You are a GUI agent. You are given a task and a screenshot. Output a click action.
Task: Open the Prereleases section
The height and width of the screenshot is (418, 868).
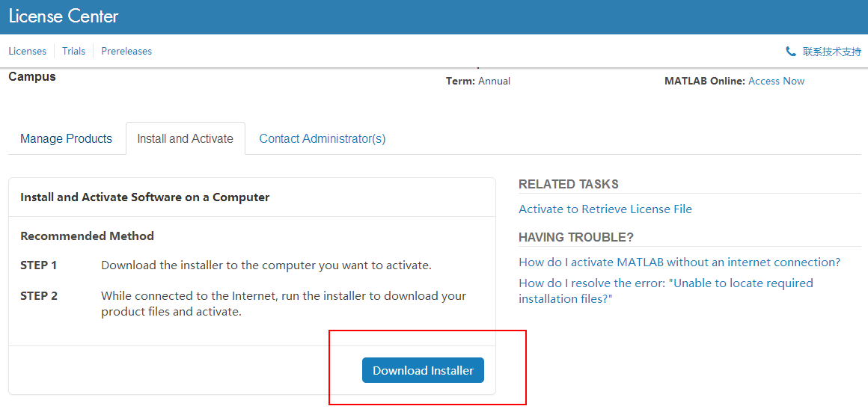[x=126, y=51]
